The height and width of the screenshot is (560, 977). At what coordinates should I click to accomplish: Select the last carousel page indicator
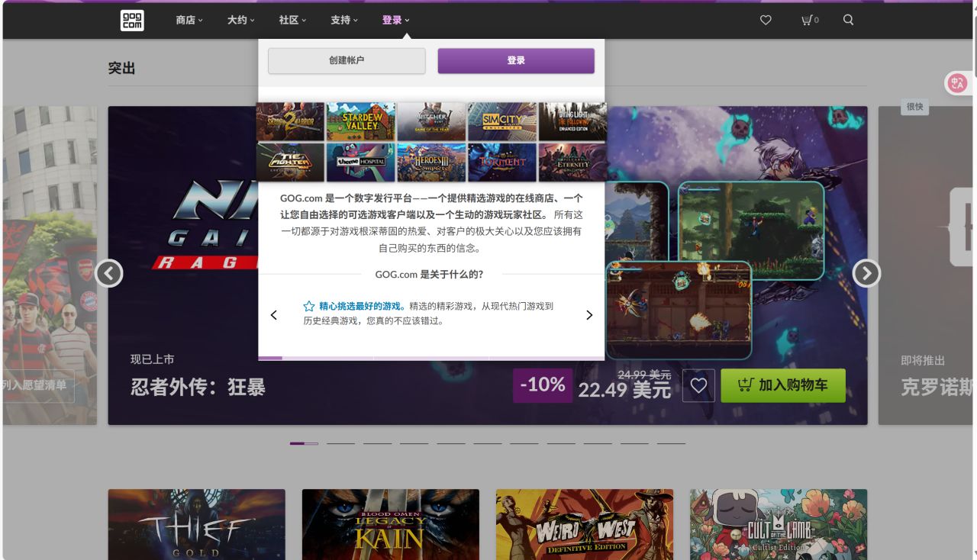671,443
